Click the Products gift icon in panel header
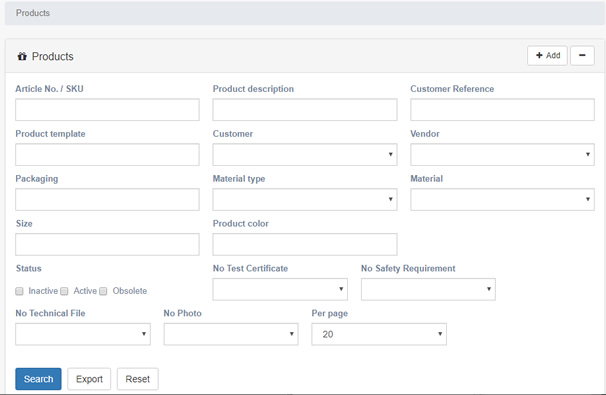The height and width of the screenshot is (395, 606). point(22,56)
